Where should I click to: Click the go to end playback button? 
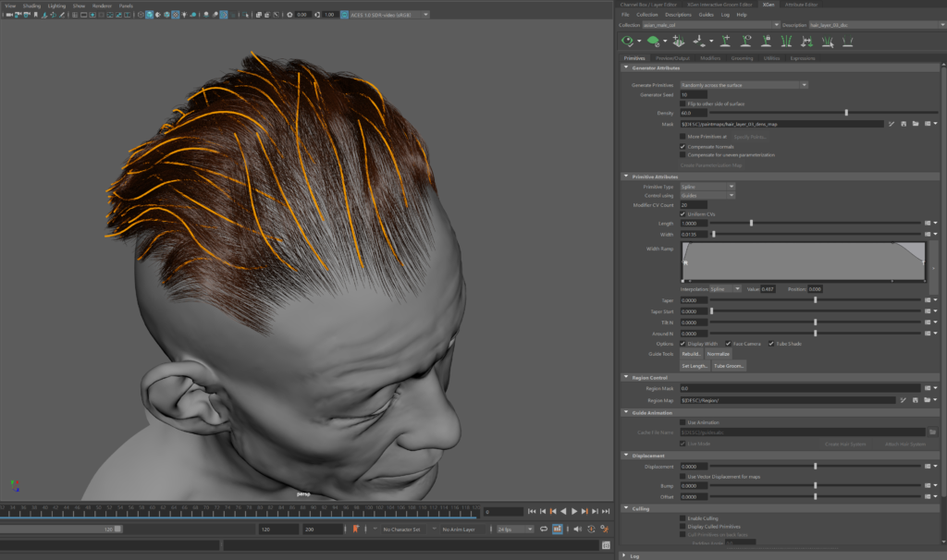coord(605,511)
